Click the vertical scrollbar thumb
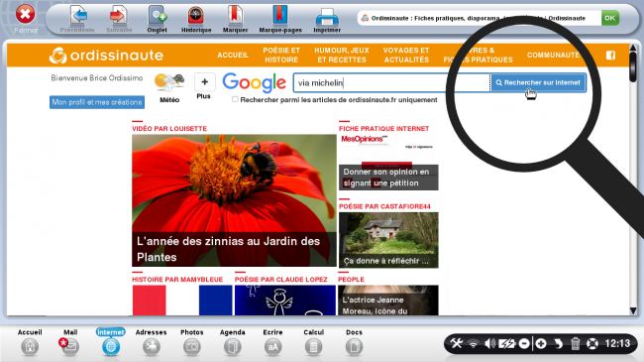Screen dimensions: 644x362 [x=633, y=65]
